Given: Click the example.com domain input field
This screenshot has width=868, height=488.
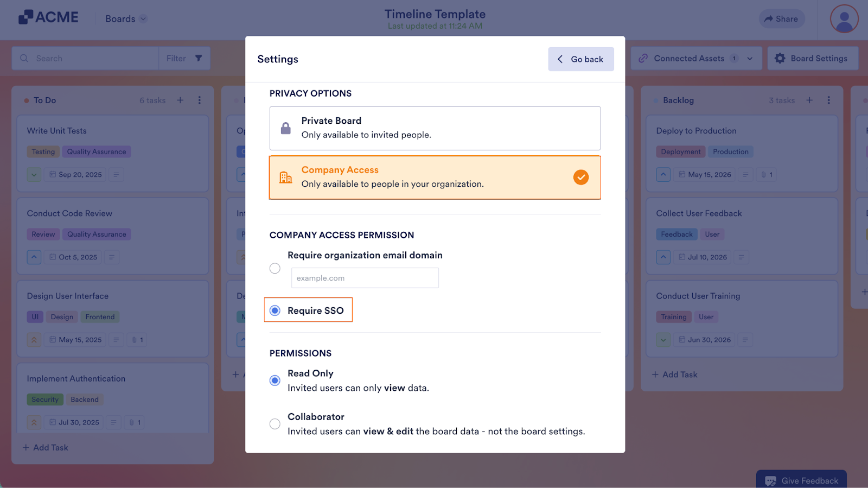Looking at the screenshot, I should 364,277.
